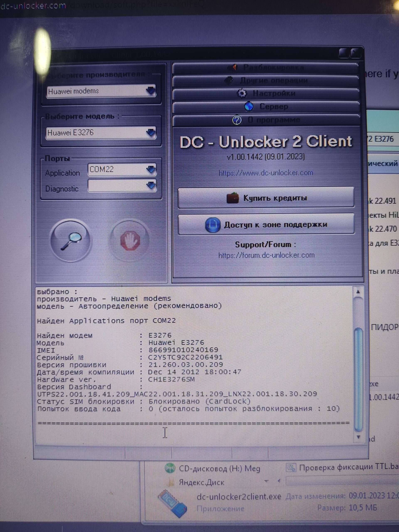This screenshot has width=399, height=532.
Task: Click firmware version 21.260.03.00.209 in log
Action: 186,365
